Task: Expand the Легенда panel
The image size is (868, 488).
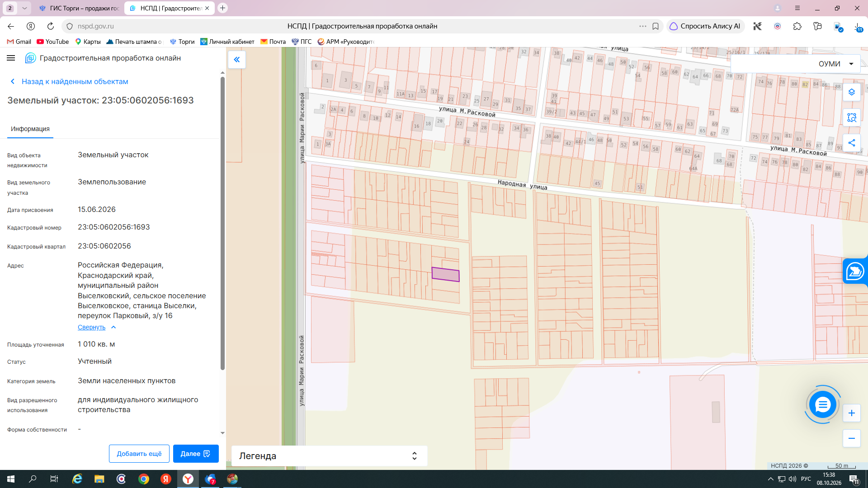Action: click(x=329, y=456)
